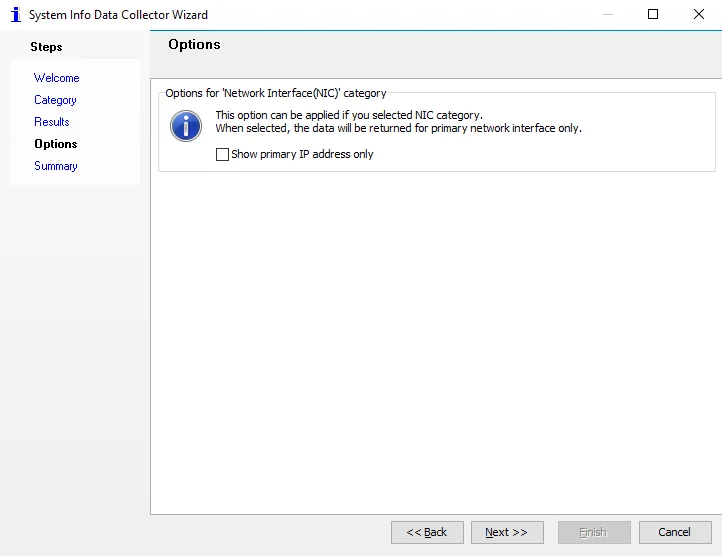Close the System Info Data Collector Wizard
Screen dimensions: 722x556
click(699, 14)
